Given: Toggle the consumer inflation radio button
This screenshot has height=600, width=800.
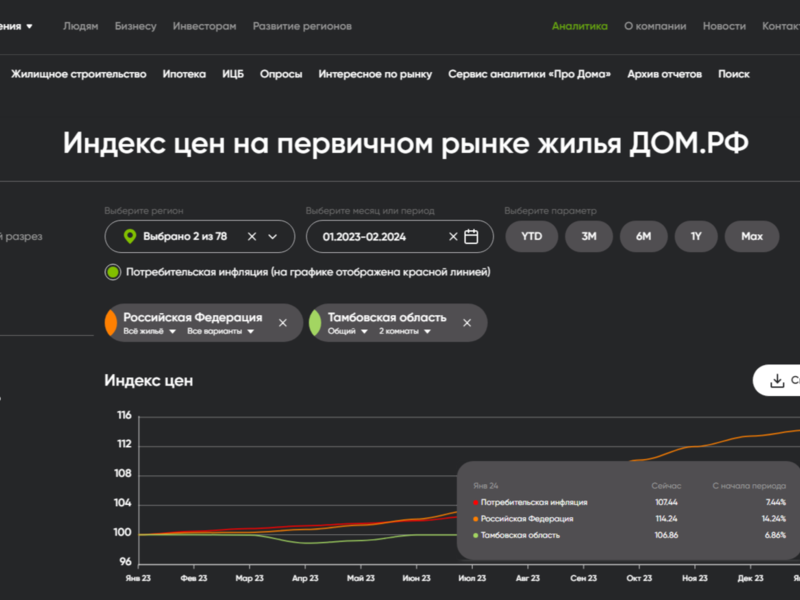Looking at the screenshot, I should (x=113, y=272).
